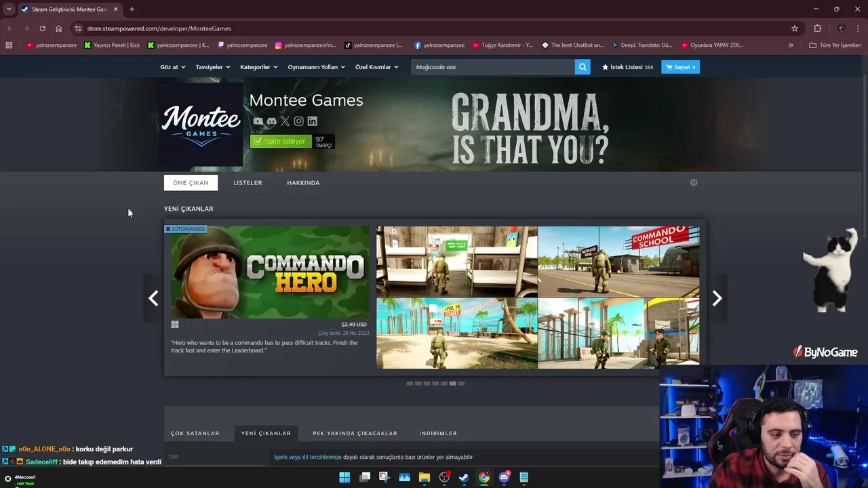This screenshot has width=868, height=488.
Task: Open The best ChatBot bookmark
Action: pyautogui.click(x=573, y=45)
